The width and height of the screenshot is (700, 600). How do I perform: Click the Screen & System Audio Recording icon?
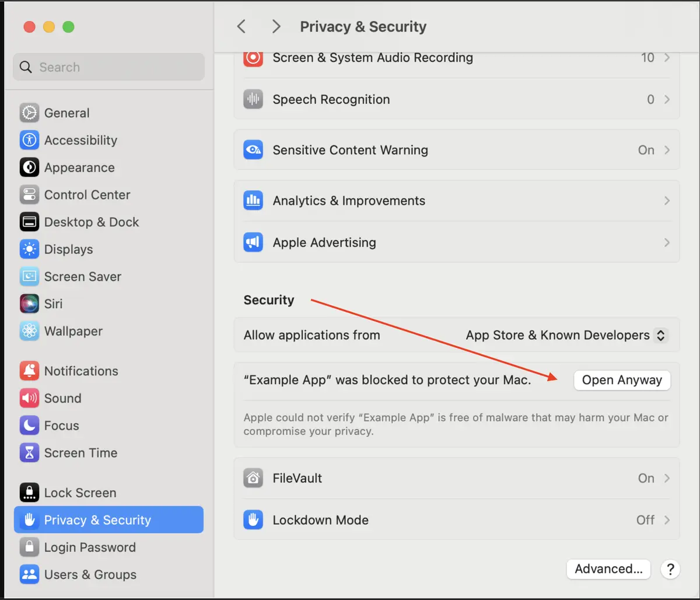[253, 58]
